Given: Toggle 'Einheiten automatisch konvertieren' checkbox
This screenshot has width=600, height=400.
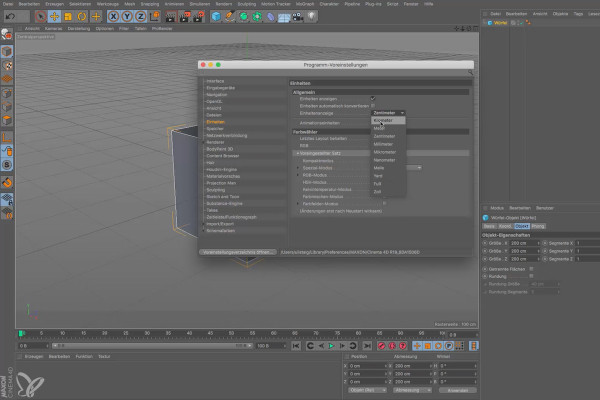Looking at the screenshot, I should coord(373,106).
